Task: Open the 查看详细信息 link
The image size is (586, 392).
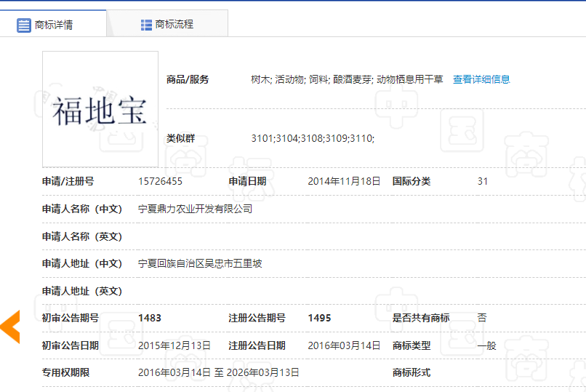Action: [481, 79]
